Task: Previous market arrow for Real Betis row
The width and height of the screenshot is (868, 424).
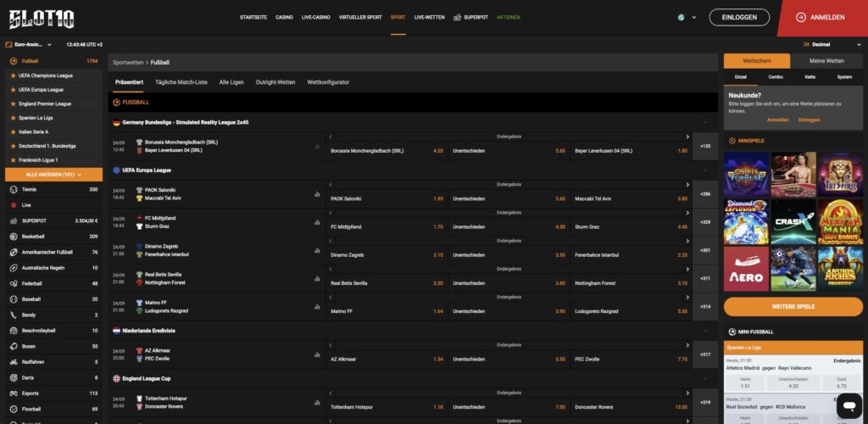Action: [331, 269]
